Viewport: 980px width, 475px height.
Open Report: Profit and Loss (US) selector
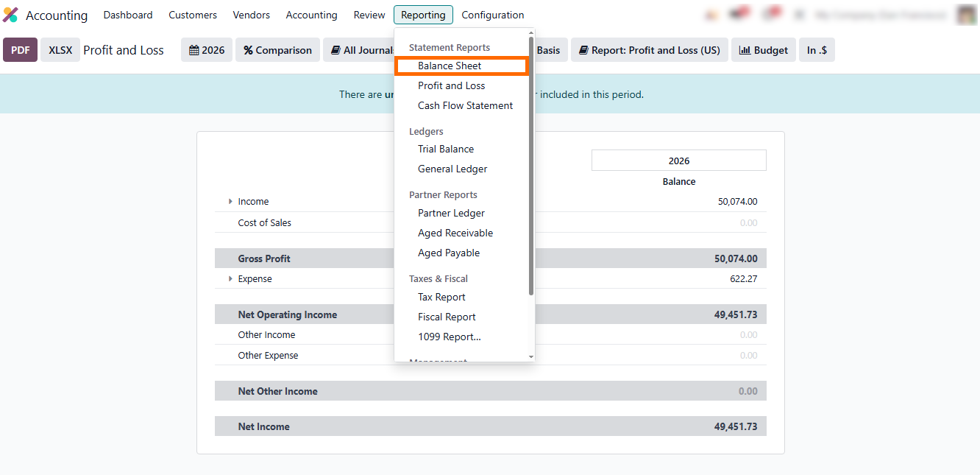650,50
